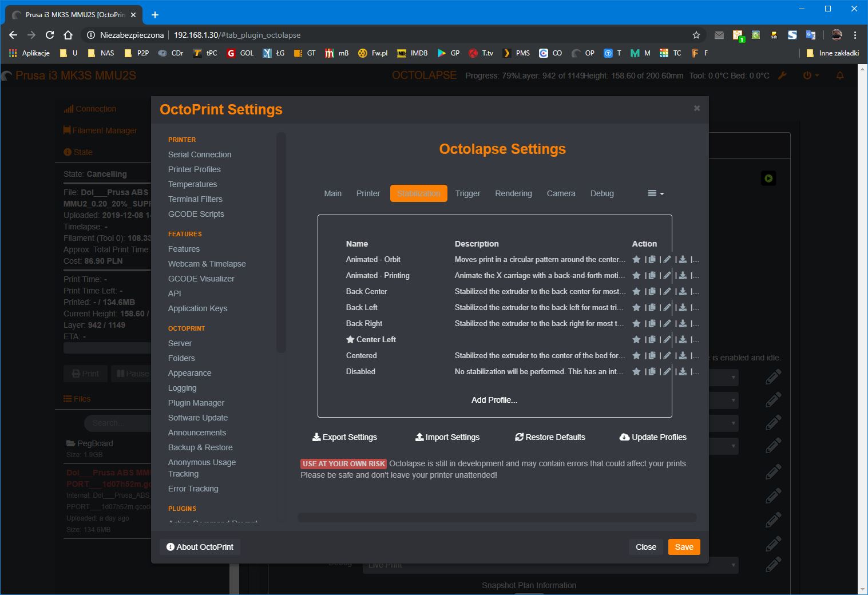
Task: Open GCODE Visualizer settings
Action: click(201, 279)
